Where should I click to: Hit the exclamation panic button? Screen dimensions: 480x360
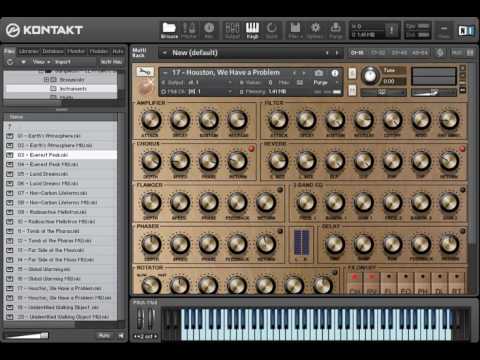coord(391,30)
